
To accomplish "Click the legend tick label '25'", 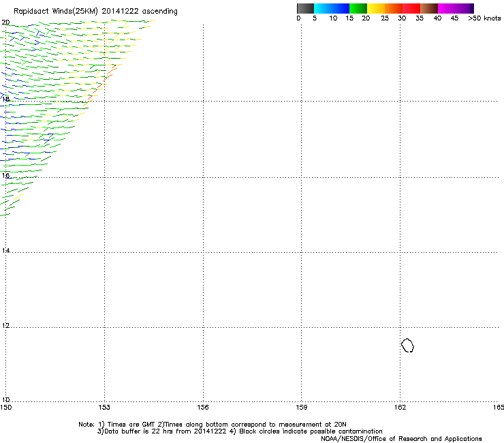I will [x=385, y=18].
